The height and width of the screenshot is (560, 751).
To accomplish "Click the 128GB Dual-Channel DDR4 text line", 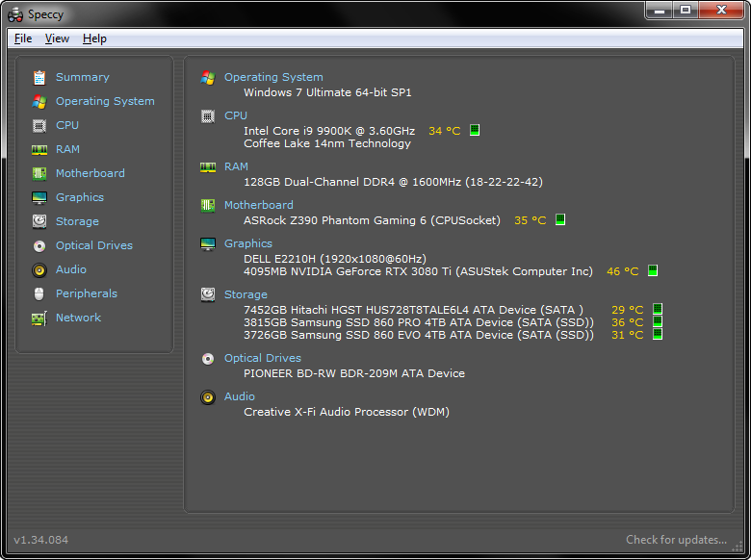I will tap(393, 182).
